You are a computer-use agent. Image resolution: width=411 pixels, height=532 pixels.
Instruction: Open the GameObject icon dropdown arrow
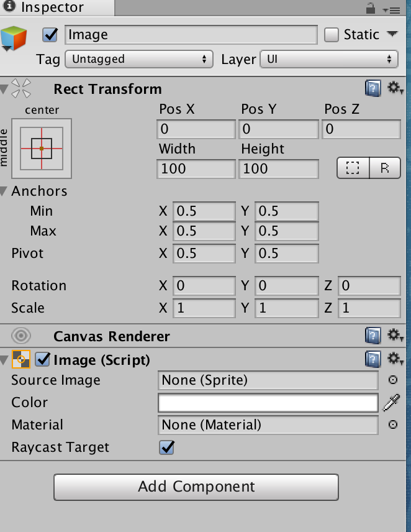click(x=6, y=49)
